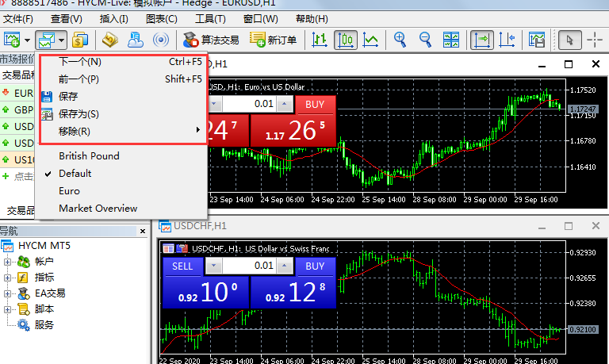Click the zoom out magnifier icon
This screenshot has height=364, width=609.
coord(425,39)
